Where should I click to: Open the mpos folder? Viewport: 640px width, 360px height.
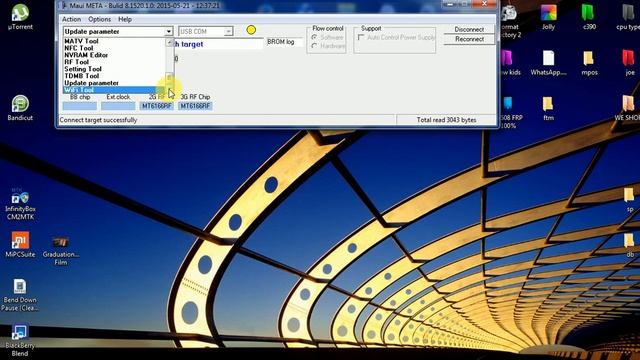point(589,63)
